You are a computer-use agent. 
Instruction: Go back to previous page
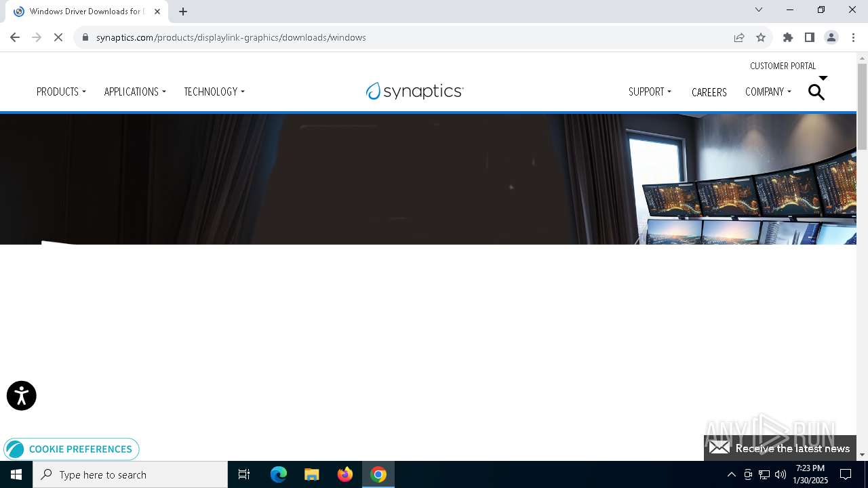(15, 37)
